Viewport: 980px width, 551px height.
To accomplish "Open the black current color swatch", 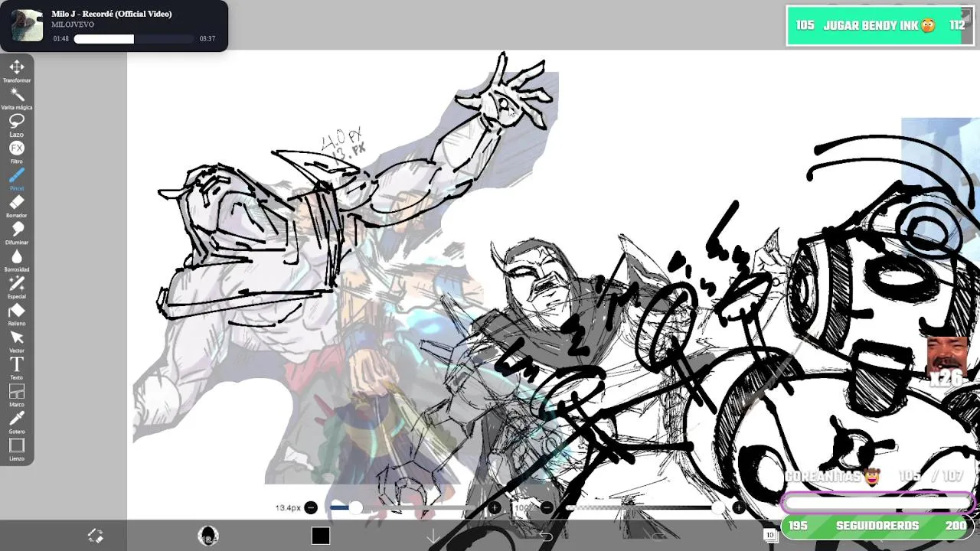I will 321,536.
